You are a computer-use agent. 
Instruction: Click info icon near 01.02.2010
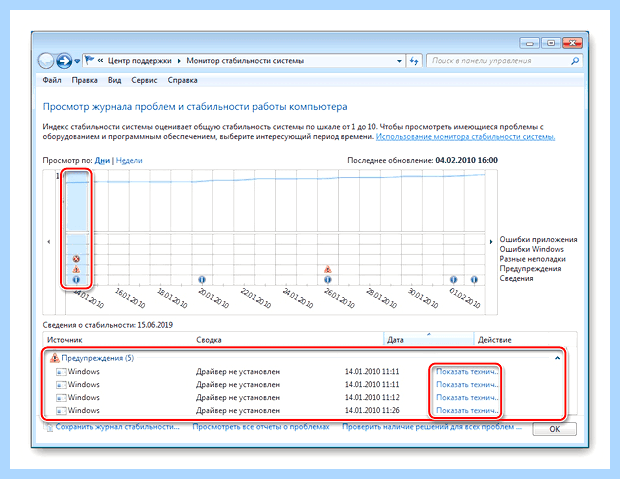(454, 280)
